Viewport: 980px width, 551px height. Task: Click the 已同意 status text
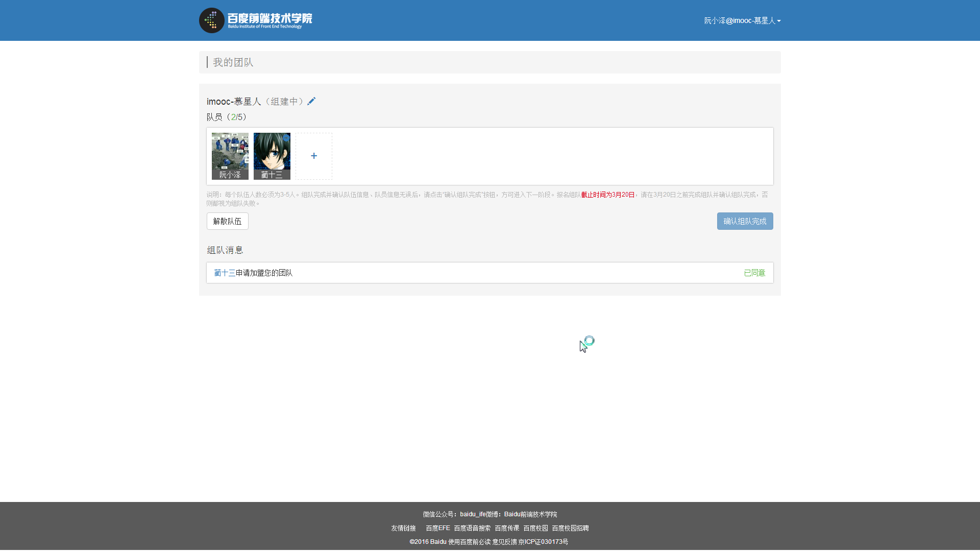(x=754, y=272)
